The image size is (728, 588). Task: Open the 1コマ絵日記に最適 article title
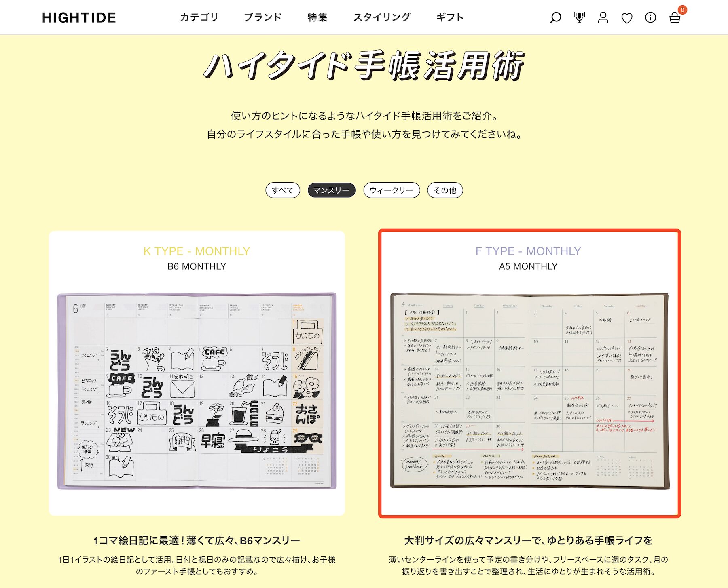coord(197,540)
